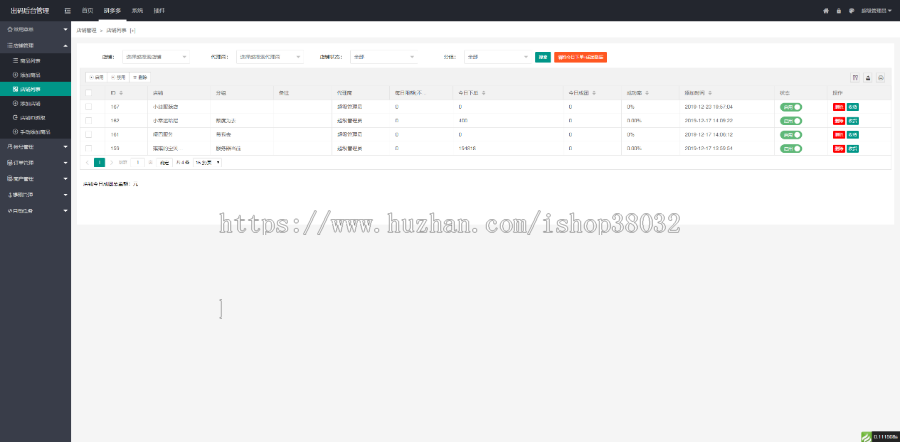Select all rows with the header checkbox

(89, 92)
